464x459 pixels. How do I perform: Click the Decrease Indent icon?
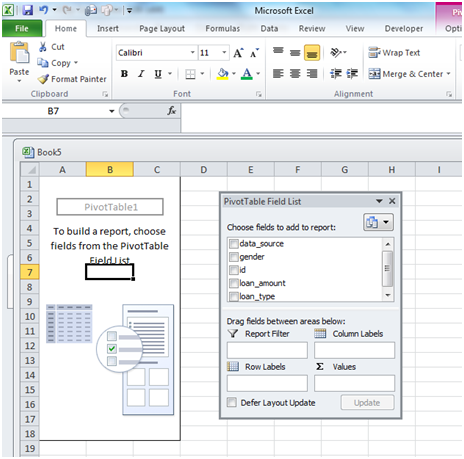pyautogui.click(x=336, y=73)
